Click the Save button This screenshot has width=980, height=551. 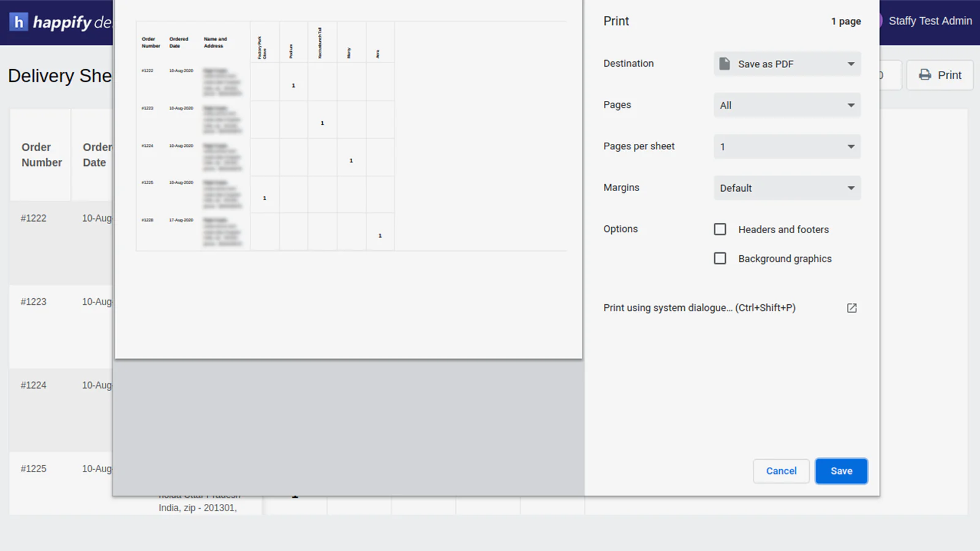(841, 471)
